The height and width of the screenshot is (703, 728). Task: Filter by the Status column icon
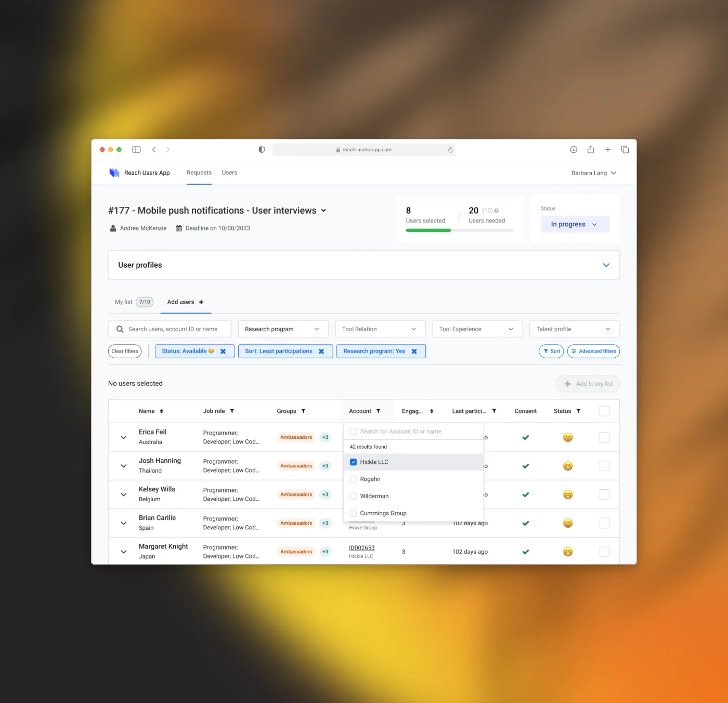tap(578, 411)
